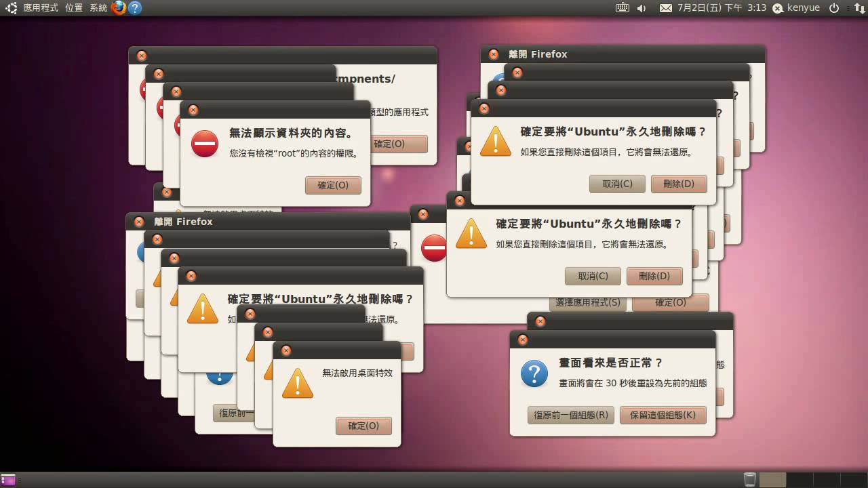868x488 pixels.
Task: Click 確定(O) next to 選擇應用程式(S)
Action: (x=671, y=303)
